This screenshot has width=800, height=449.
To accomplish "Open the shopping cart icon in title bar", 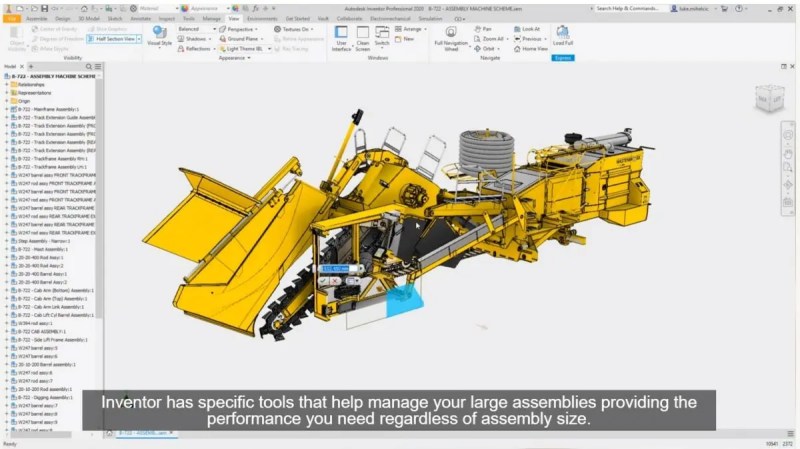I will click(x=724, y=9).
